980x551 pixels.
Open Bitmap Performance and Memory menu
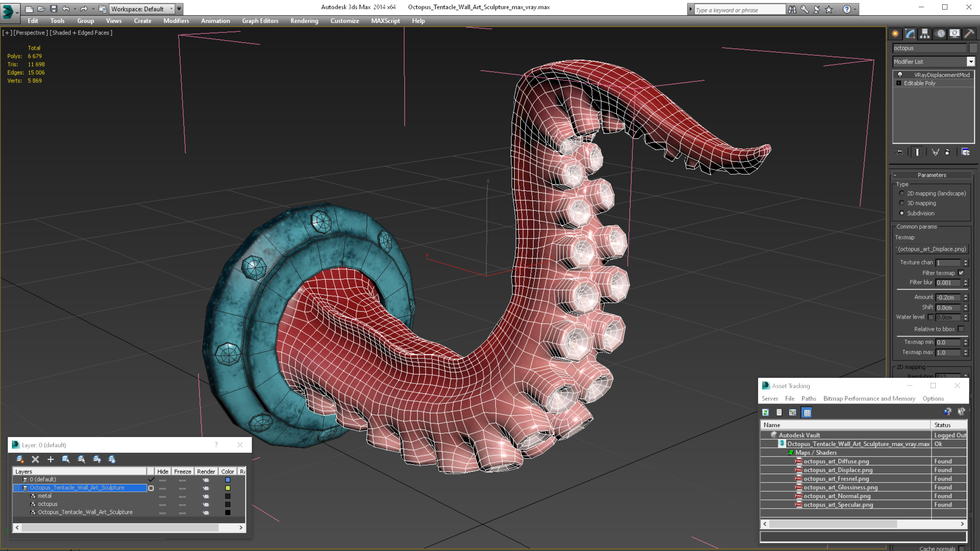tap(869, 399)
